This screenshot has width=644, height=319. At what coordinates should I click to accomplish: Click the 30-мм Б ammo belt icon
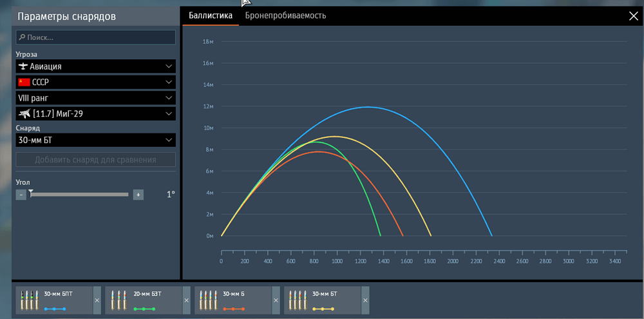point(209,300)
